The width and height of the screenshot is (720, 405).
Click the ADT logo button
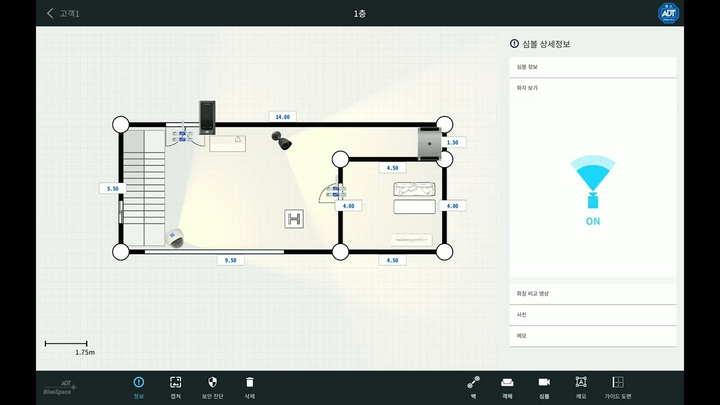coord(668,13)
